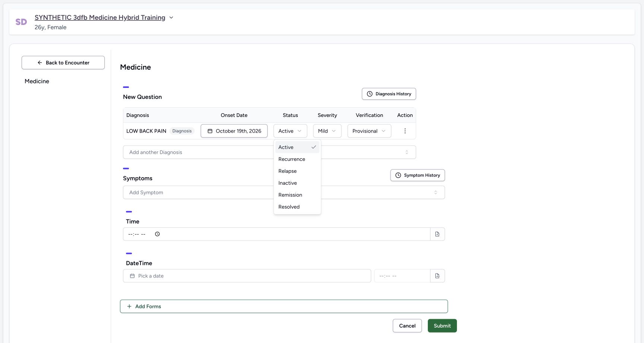Submit the Medicine form
Image resolution: width=644 pixels, height=343 pixels.
tap(442, 326)
